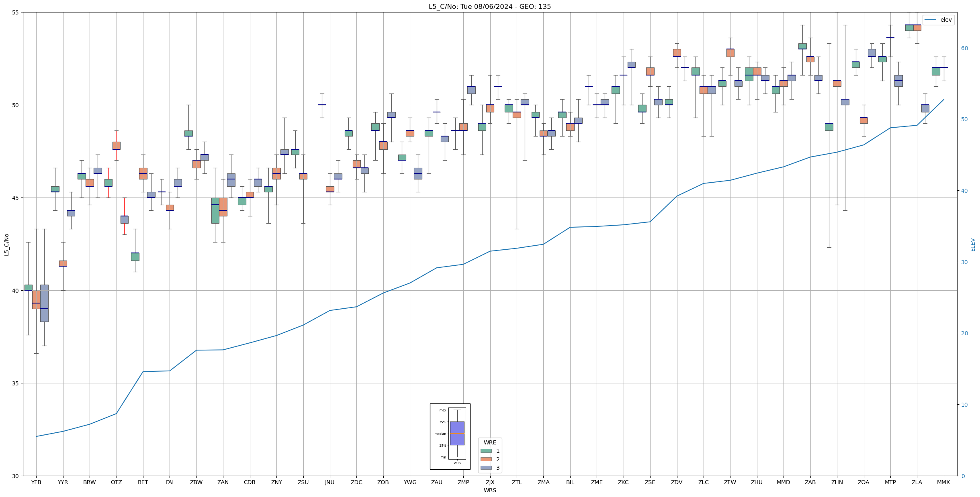Screen dimensions: 980x497
Task: Click the blue-gray WRE 3 legend swatch
Action: (486, 468)
